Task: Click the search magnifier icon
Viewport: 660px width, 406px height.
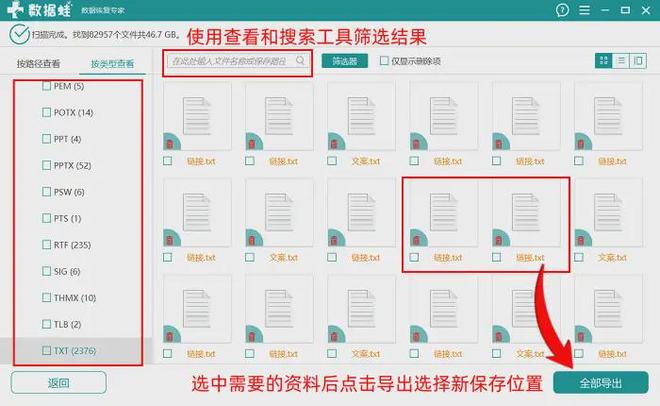Action: tap(300, 61)
